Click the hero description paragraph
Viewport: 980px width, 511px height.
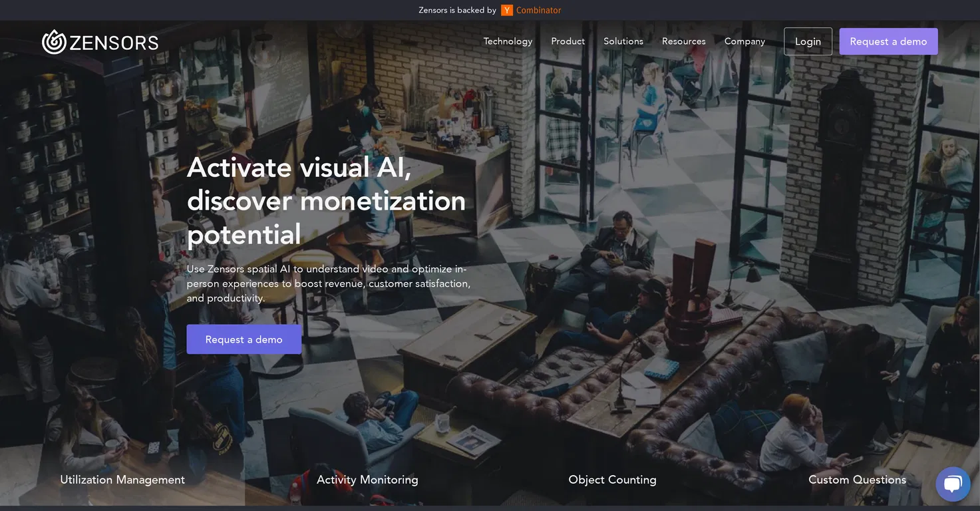tap(329, 283)
